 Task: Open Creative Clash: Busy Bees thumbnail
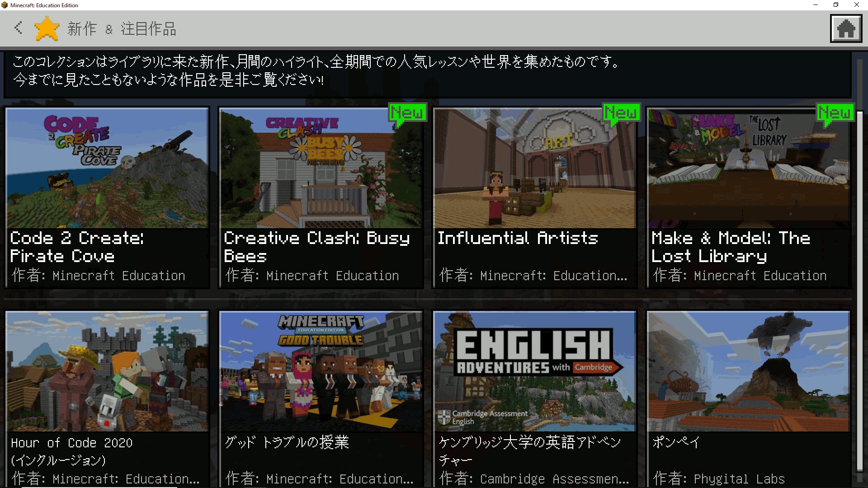tap(321, 168)
